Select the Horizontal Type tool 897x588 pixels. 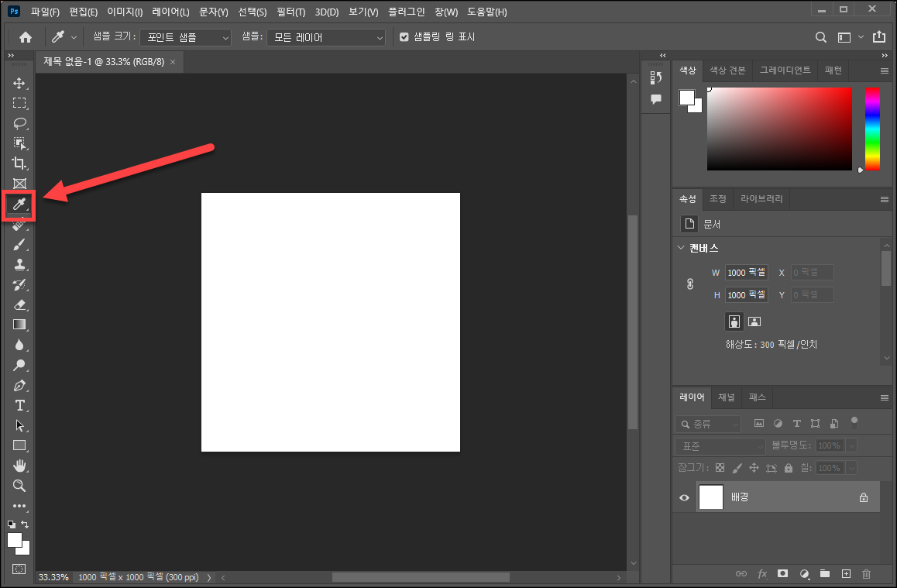19,405
